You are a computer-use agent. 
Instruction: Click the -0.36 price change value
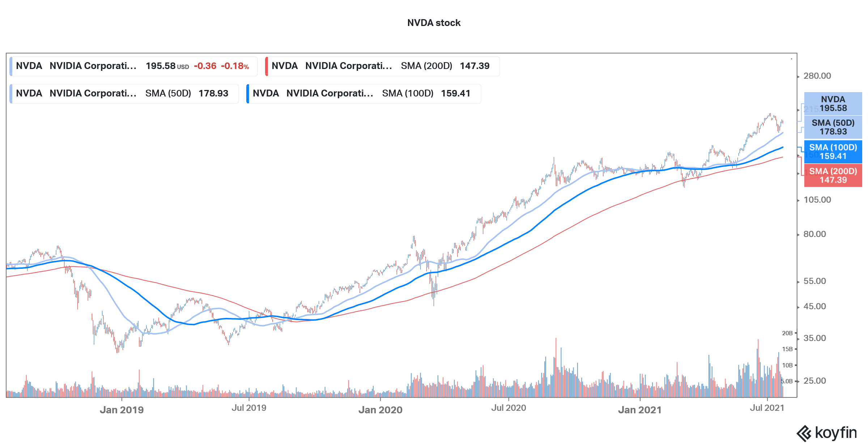click(x=205, y=66)
